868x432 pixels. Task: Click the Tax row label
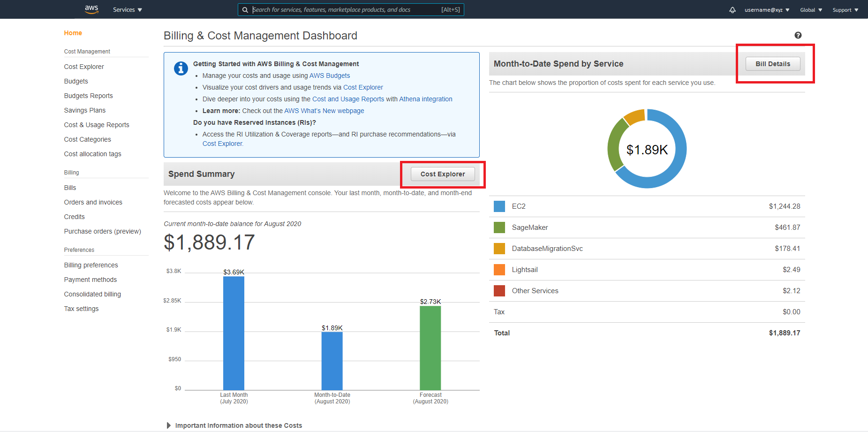pos(499,312)
